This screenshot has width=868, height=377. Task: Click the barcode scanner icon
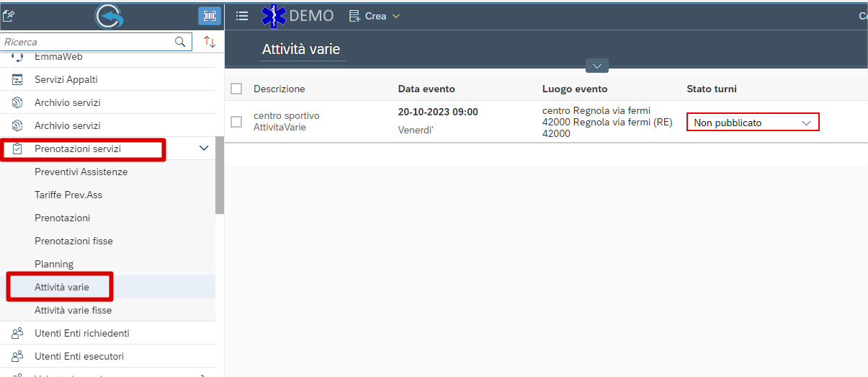click(210, 16)
